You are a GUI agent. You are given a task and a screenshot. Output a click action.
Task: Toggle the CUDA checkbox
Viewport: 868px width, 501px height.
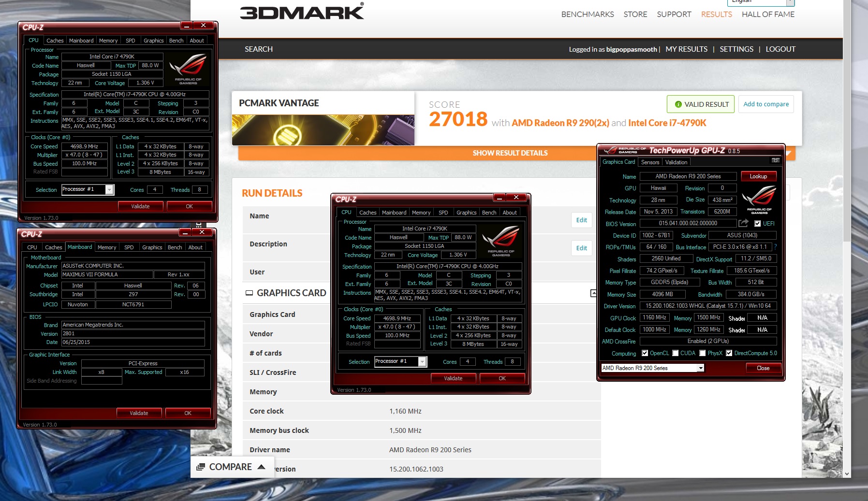(675, 353)
